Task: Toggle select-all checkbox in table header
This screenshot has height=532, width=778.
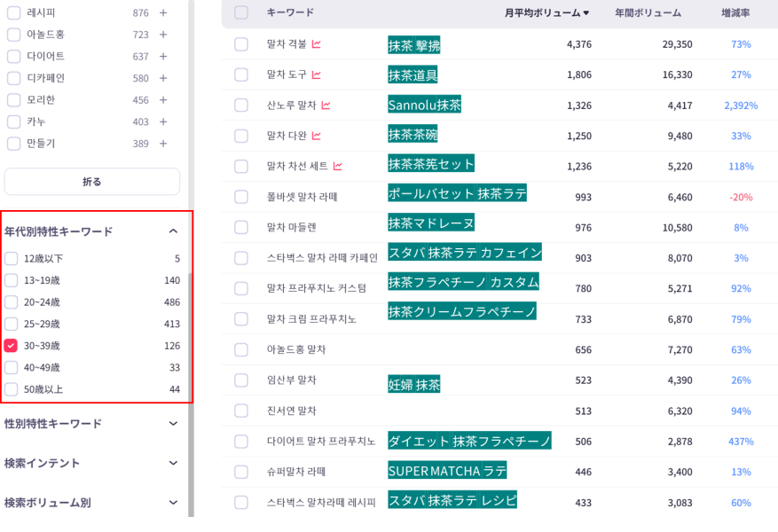Action: coord(241,12)
